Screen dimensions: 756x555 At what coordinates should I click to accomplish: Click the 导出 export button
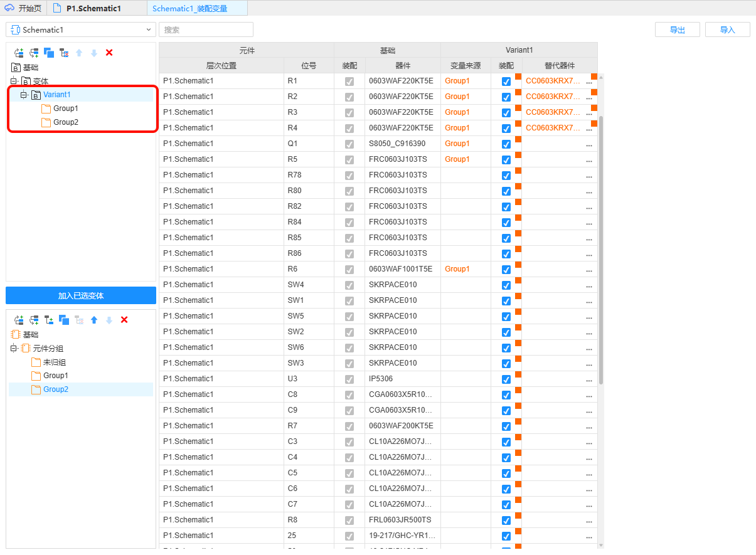[677, 29]
